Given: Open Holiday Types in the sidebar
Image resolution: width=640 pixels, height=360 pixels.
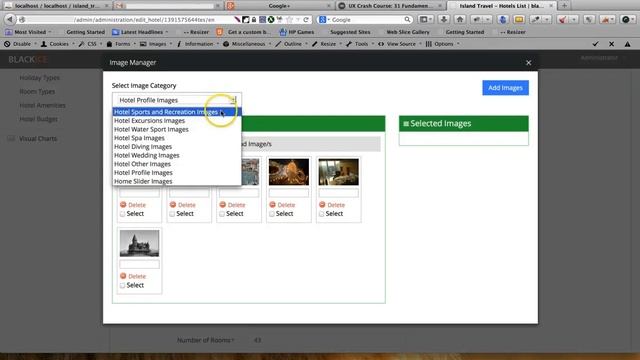Looking at the screenshot, I should coord(39,78).
